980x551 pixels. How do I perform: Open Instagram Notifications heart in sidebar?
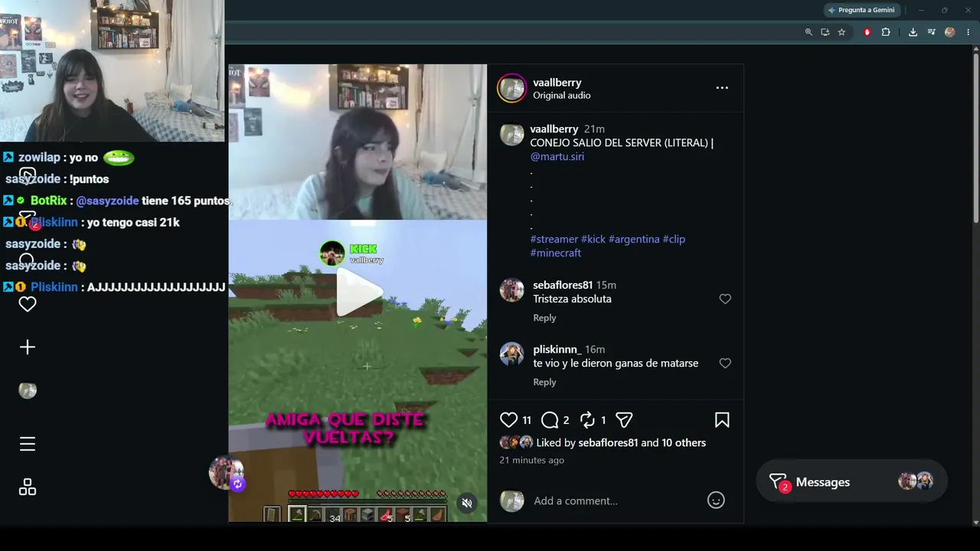[28, 305]
